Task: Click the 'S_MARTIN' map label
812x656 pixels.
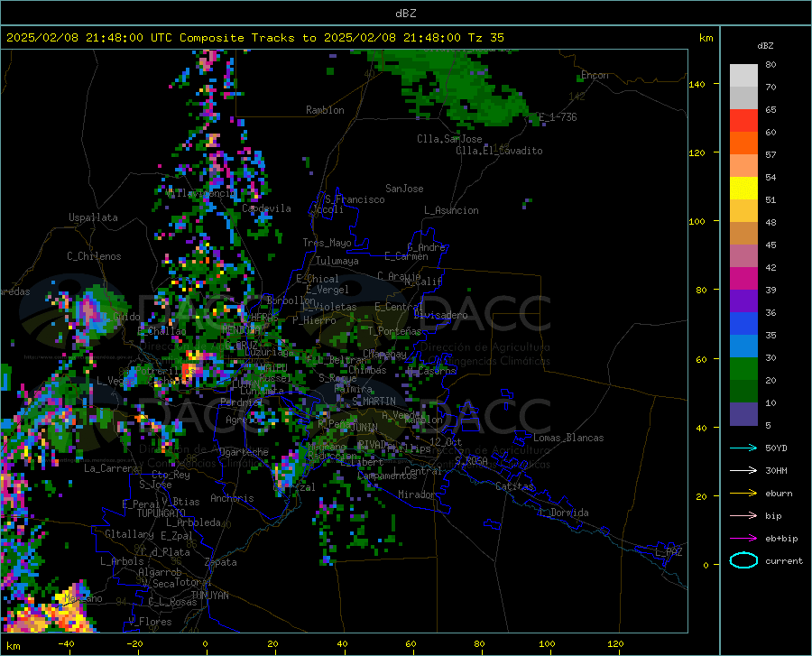Action: click(374, 402)
